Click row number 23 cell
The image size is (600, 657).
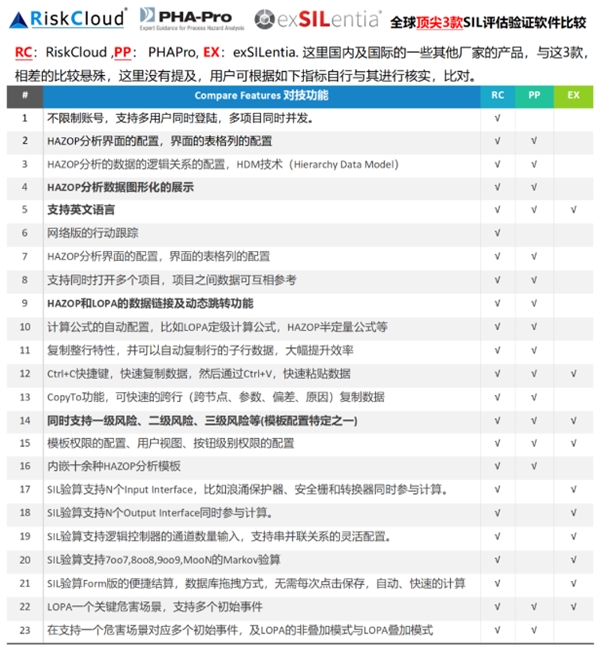point(24,630)
